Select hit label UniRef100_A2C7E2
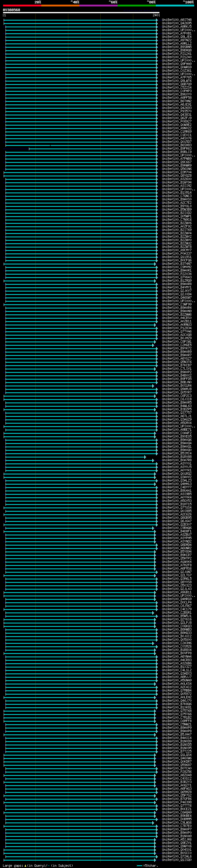Image resolution: width=197 pixels, height=868 pixels. coord(177,203)
